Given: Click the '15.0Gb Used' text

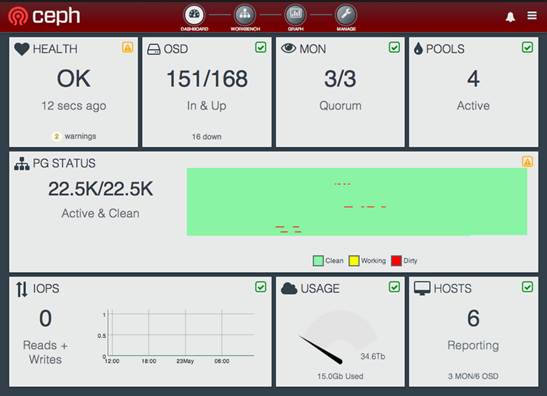Looking at the screenshot, I should (340, 376).
